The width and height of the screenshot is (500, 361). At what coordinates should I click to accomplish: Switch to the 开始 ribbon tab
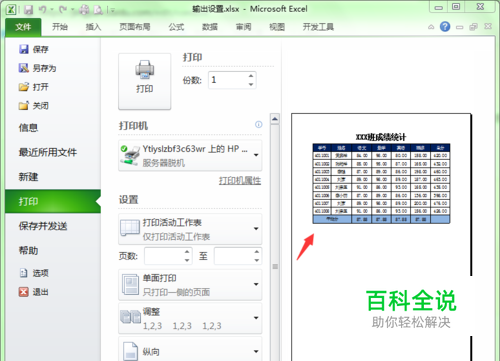pos(60,27)
